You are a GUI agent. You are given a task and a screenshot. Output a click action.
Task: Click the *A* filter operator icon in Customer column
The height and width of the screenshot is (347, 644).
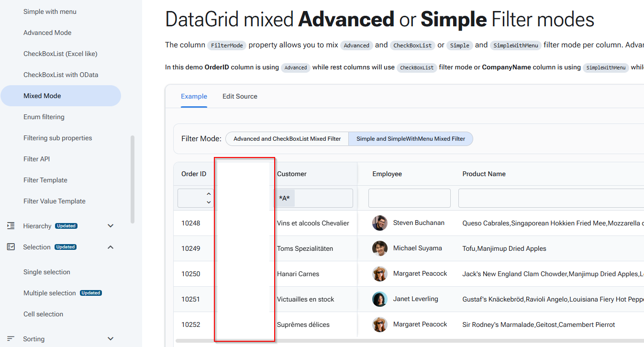click(285, 198)
